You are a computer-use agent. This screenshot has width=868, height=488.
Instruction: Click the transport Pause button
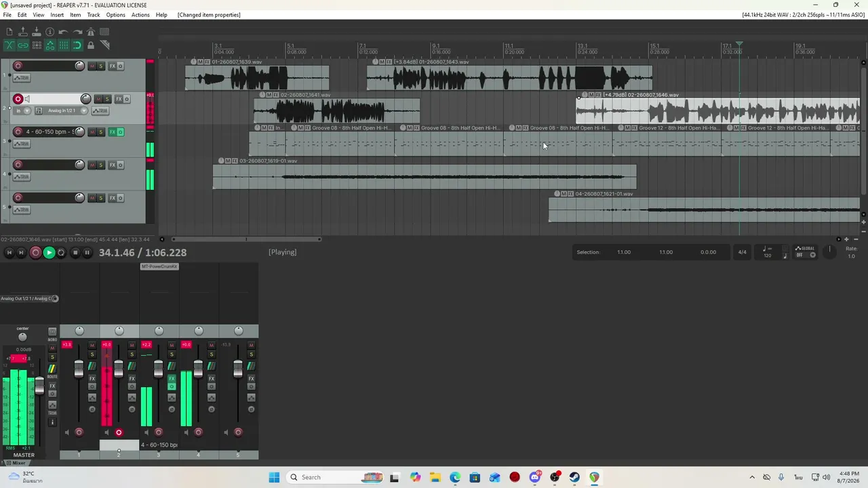coord(87,253)
